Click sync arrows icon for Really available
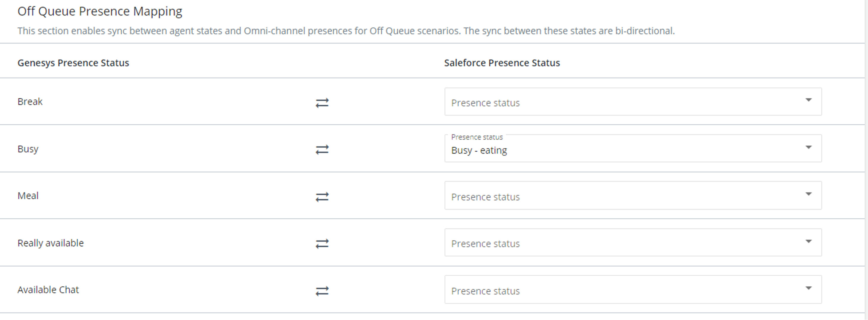This screenshot has width=868, height=320. click(x=322, y=243)
